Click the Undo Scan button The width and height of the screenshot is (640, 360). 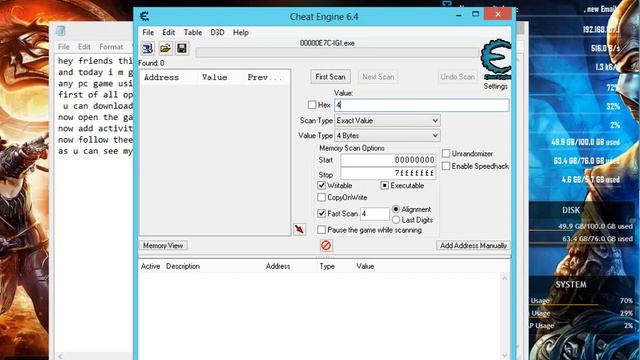[458, 77]
